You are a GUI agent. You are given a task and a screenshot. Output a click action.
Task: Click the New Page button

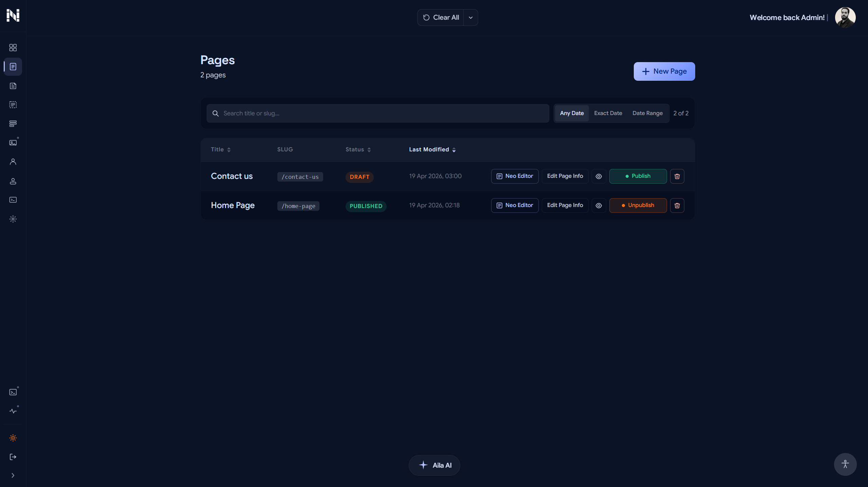pyautogui.click(x=664, y=71)
